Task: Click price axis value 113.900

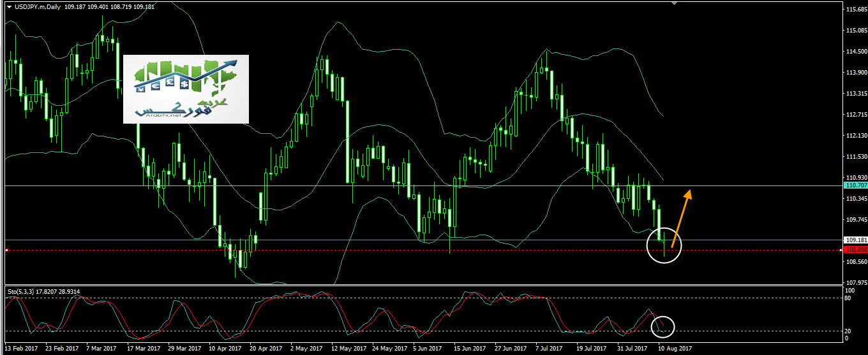Action: click(856, 73)
